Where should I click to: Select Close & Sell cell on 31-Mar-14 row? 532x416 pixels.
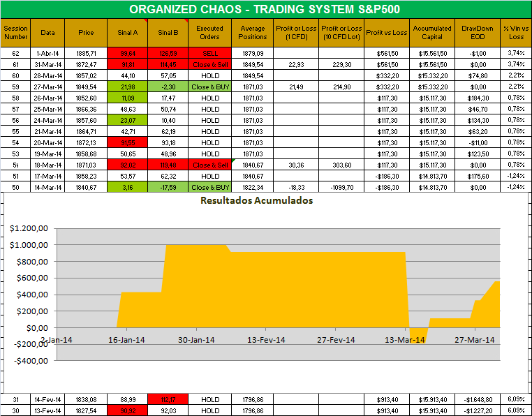click(209, 64)
